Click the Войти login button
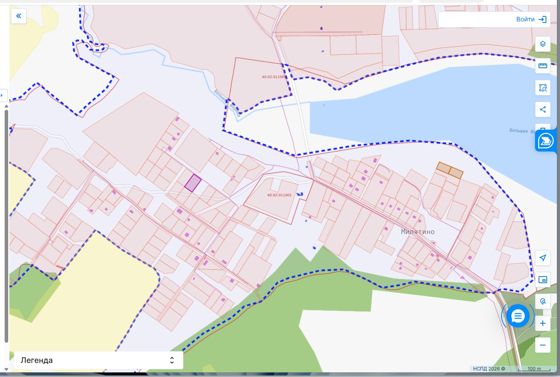 coord(531,19)
